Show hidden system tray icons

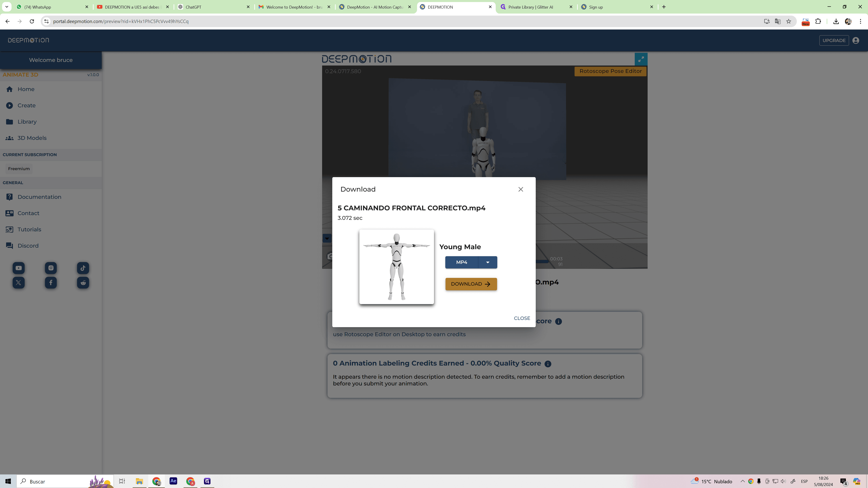pyautogui.click(x=742, y=481)
